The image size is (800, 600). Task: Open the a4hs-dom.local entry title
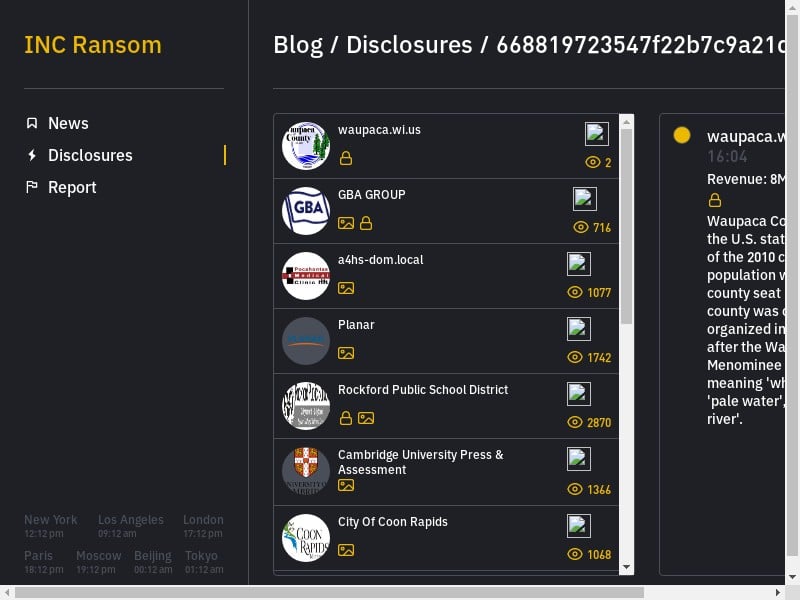click(x=380, y=260)
